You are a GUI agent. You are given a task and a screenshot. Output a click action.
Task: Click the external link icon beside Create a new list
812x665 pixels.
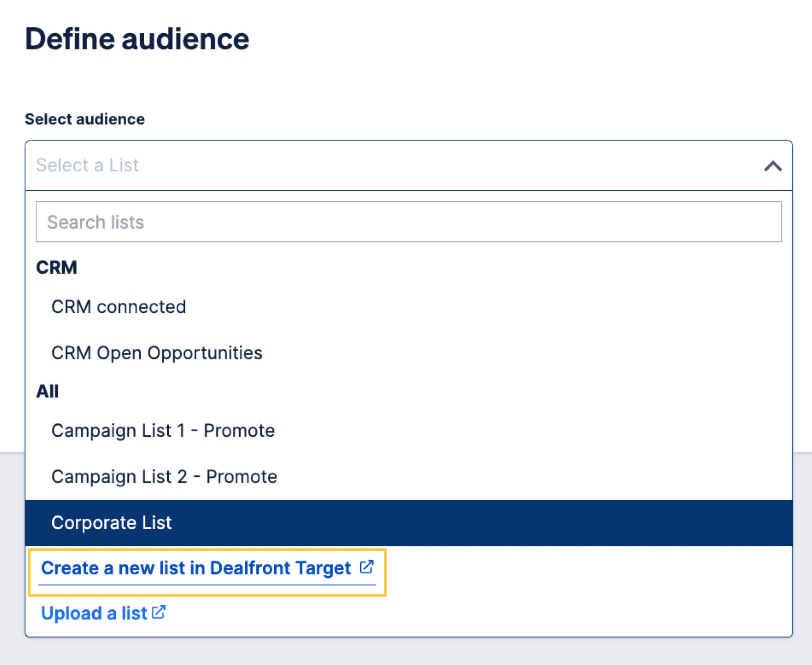367,567
